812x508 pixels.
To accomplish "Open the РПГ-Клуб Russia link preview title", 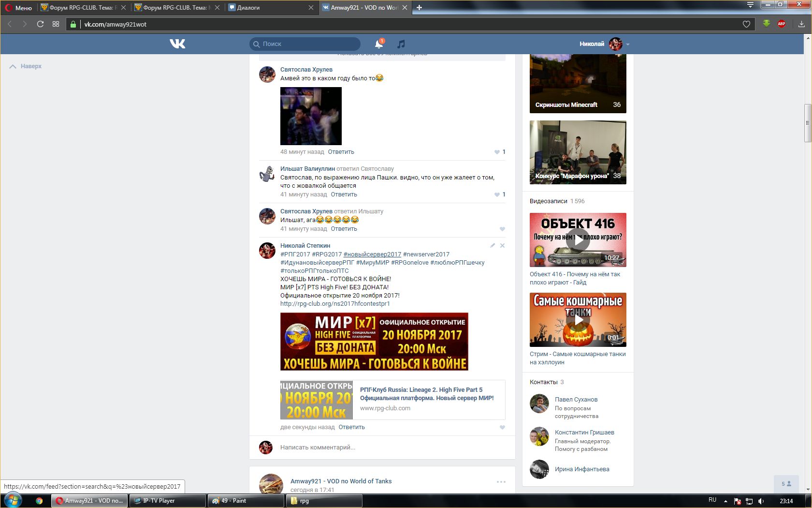I will pyautogui.click(x=427, y=394).
